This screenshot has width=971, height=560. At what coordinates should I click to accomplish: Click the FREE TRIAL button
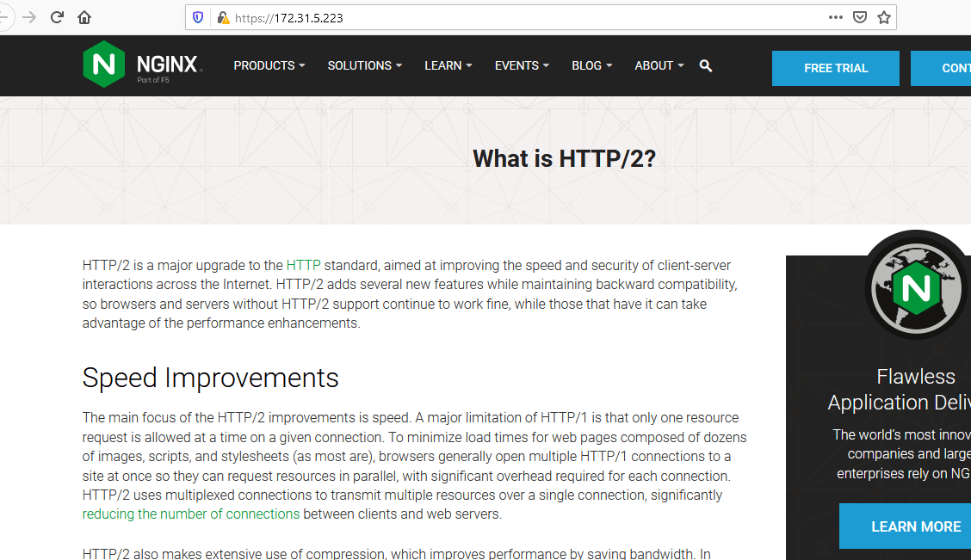click(x=835, y=68)
